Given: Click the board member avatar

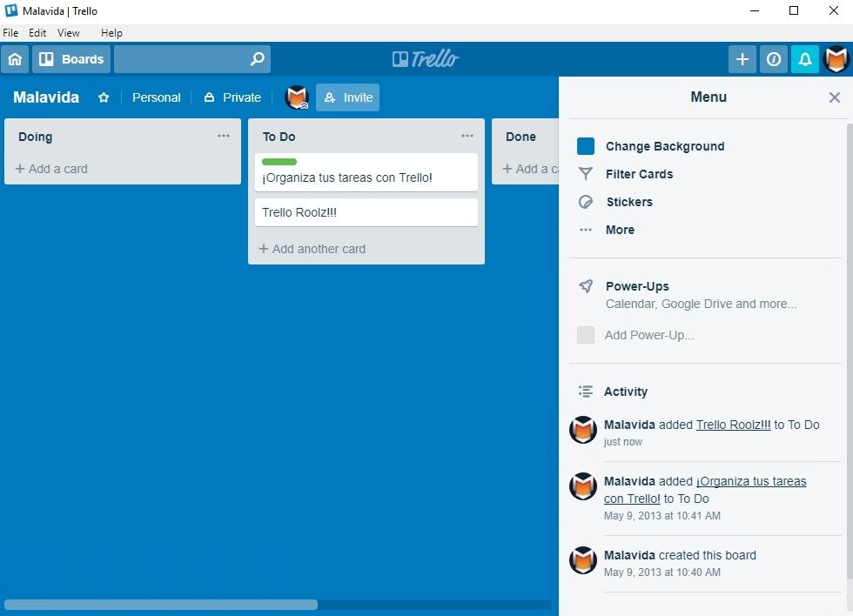Looking at the screenshot, I should pos(297,97).
